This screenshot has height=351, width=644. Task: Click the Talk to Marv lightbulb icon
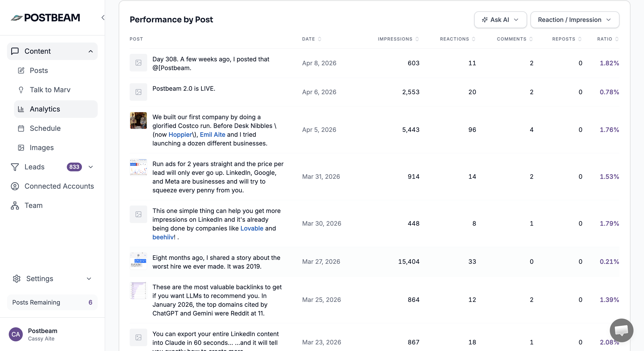(x=21, y=90)
